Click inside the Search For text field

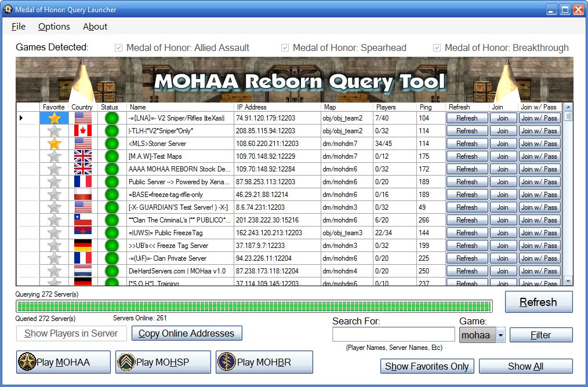coord(393,334)
